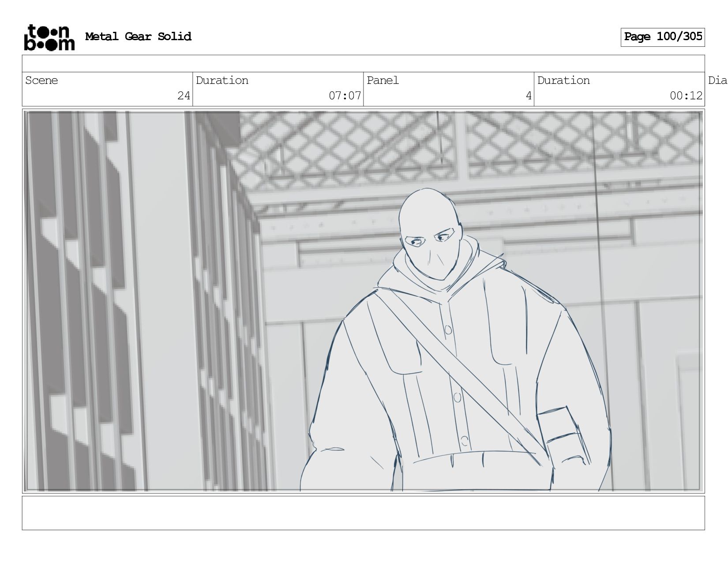Click the empty header bar above Scene row

coord(363,64)
